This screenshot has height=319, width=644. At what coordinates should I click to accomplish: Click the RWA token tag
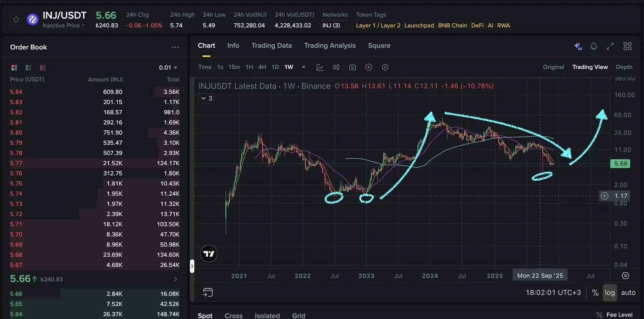[x=504, y=25]
